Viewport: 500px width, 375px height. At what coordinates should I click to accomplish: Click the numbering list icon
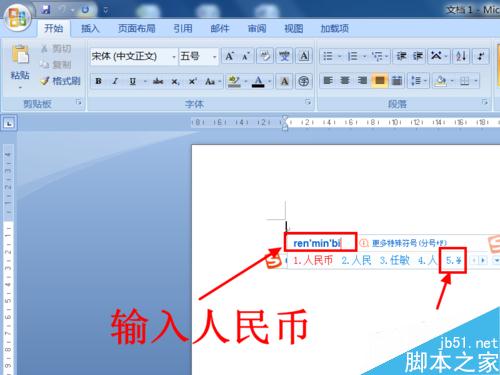coord(353,56)
